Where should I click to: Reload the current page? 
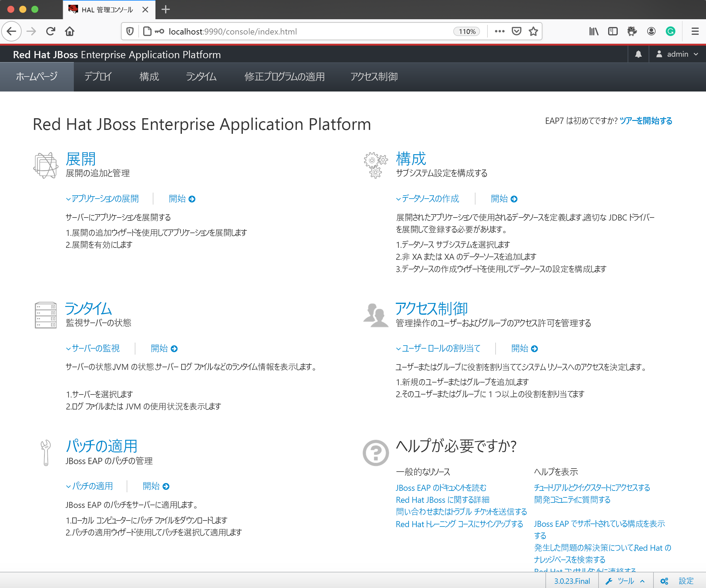[x=51, y=31]
